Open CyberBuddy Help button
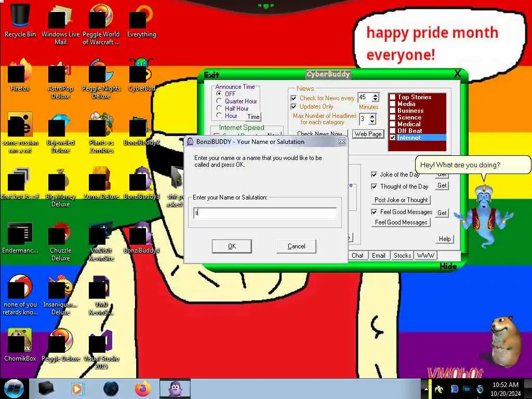Image resolution: width=532 pixels, height=399 pixels. coord(445,239)
